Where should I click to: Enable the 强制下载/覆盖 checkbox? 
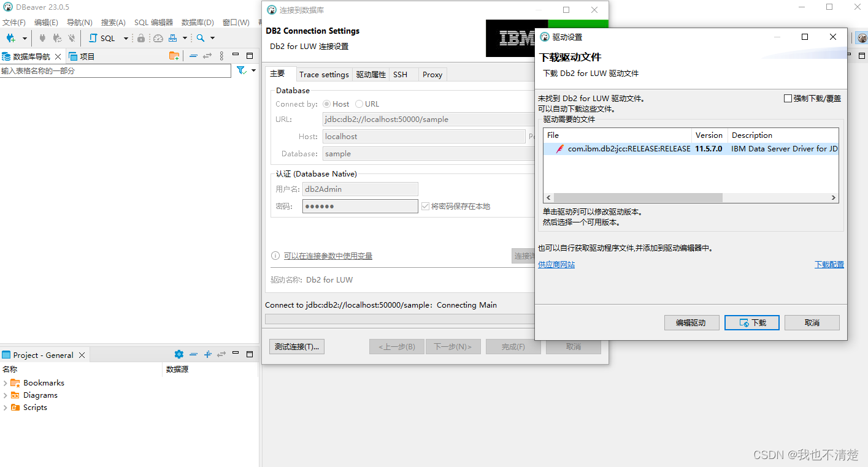(788, 98)
